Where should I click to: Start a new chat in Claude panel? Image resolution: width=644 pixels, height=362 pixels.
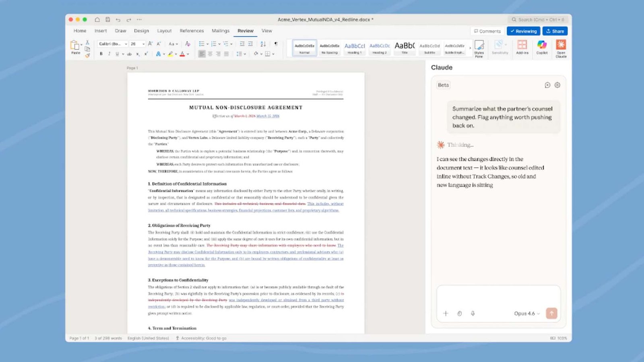tap(547, 85)
